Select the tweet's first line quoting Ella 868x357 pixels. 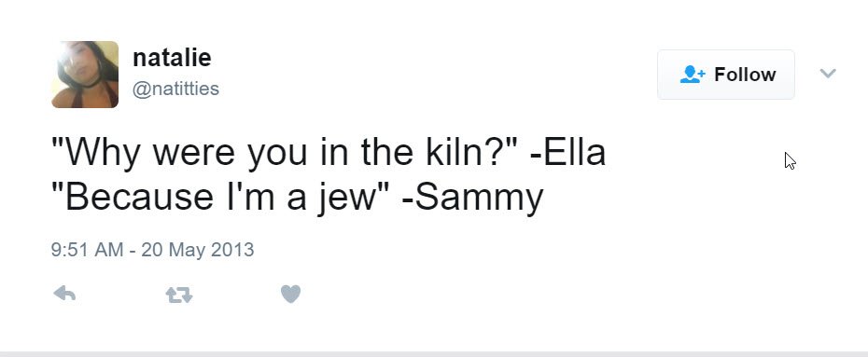pyautogui.click(x=329, y=153)
